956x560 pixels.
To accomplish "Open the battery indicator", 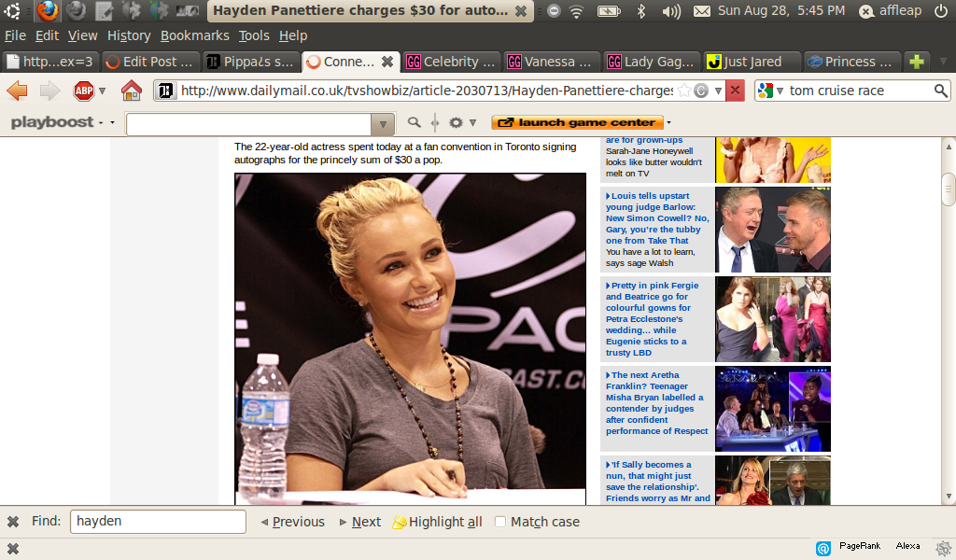I will pyautogui.click(x=609, y=10).
